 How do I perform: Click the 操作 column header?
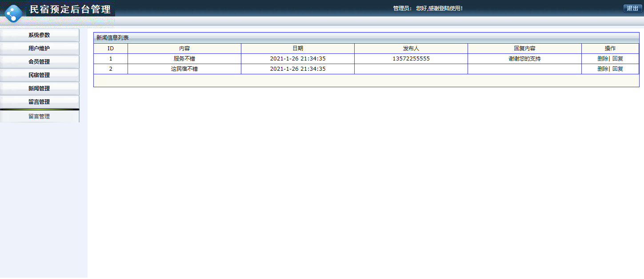tap(610, 49)
